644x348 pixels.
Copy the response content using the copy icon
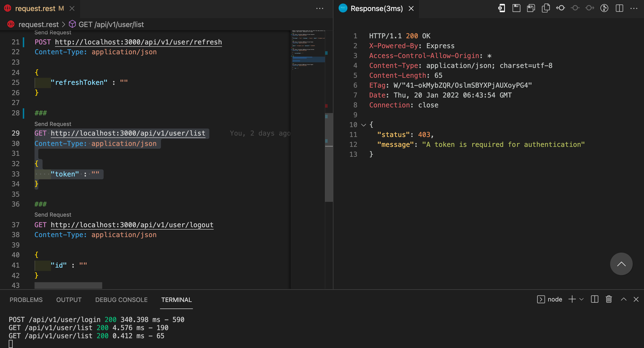click(546, 8)
